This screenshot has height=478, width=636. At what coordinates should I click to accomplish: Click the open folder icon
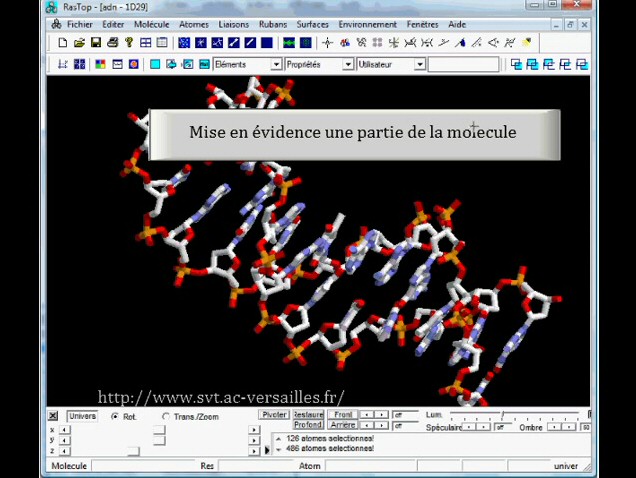[x=79, y=43]
